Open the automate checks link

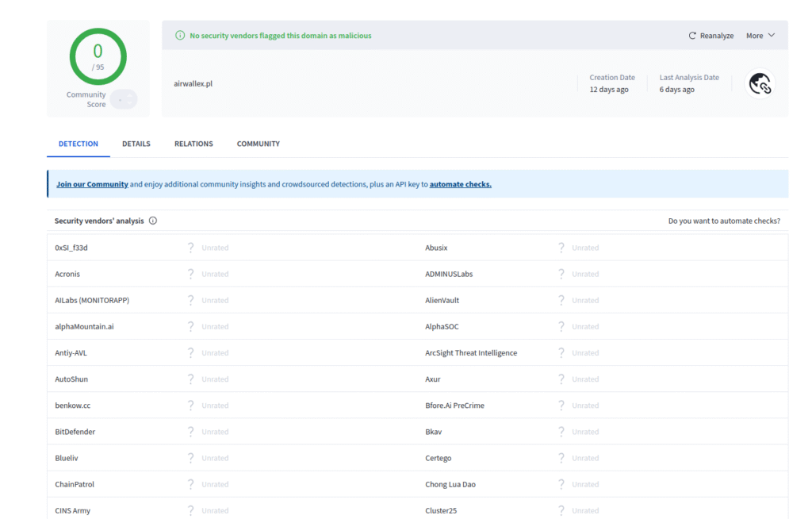[x=460, y=183]
